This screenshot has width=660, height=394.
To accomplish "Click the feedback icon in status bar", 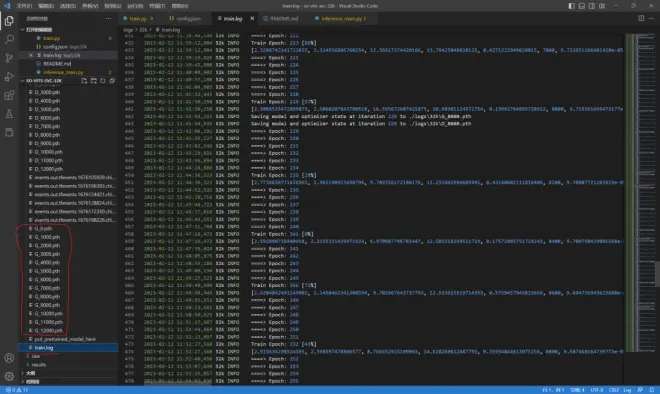I will click(x=640, y=390).
